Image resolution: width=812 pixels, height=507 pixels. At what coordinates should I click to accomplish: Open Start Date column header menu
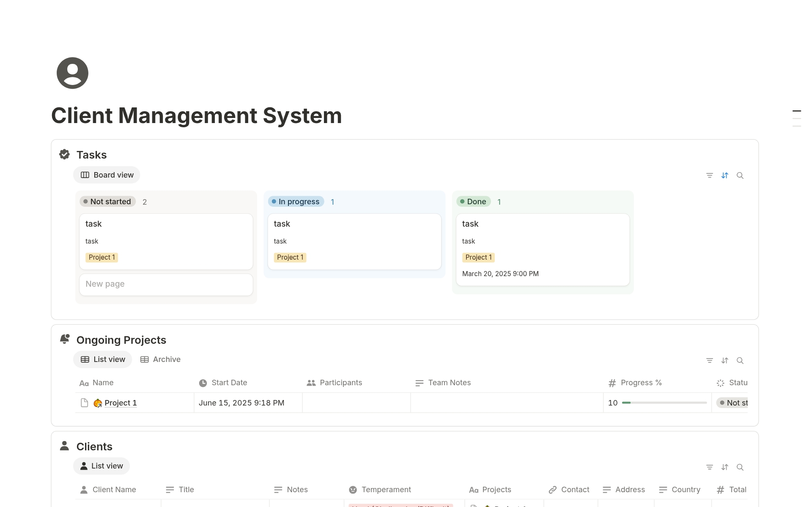pos(229,383)
